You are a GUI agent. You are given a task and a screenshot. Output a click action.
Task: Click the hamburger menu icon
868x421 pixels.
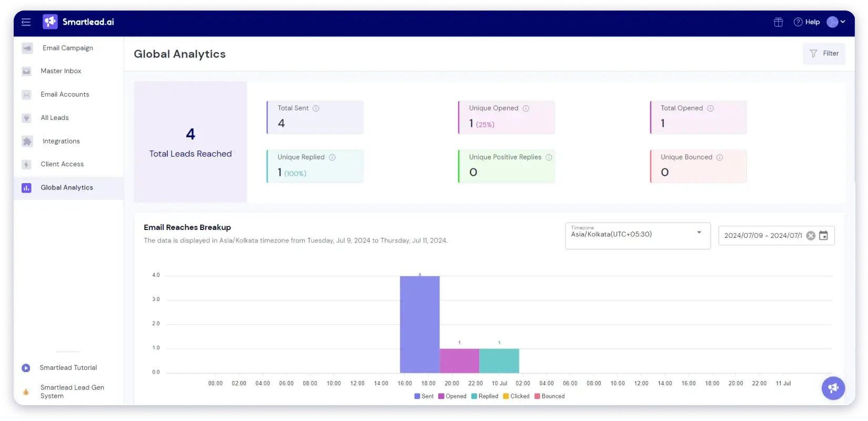tap(26, 22)
